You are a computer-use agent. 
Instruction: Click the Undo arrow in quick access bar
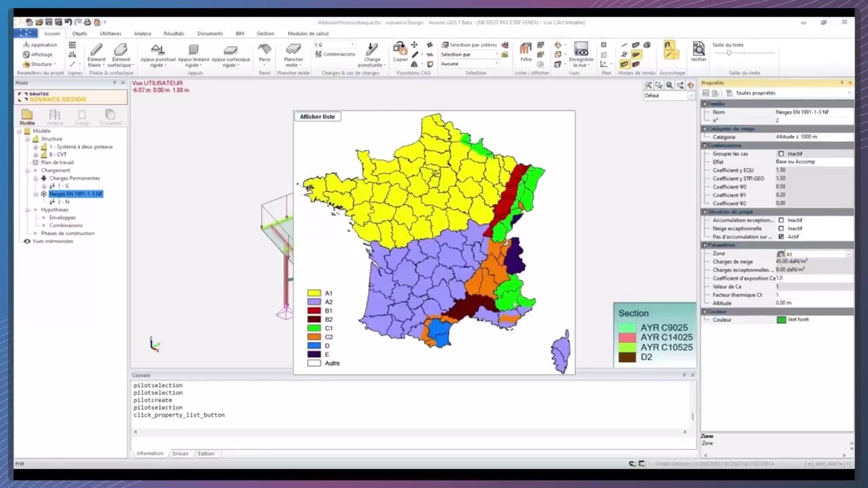point(68,22)
